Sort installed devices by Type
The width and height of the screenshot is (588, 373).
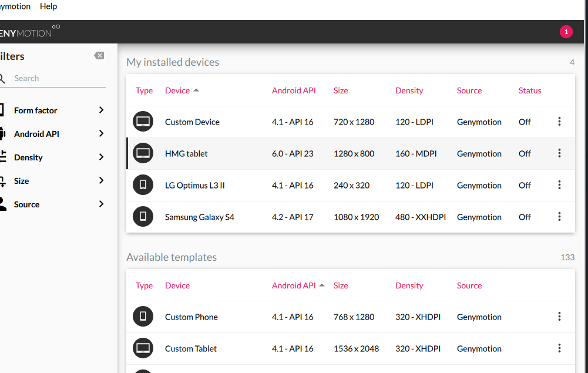tap(144, 90)
